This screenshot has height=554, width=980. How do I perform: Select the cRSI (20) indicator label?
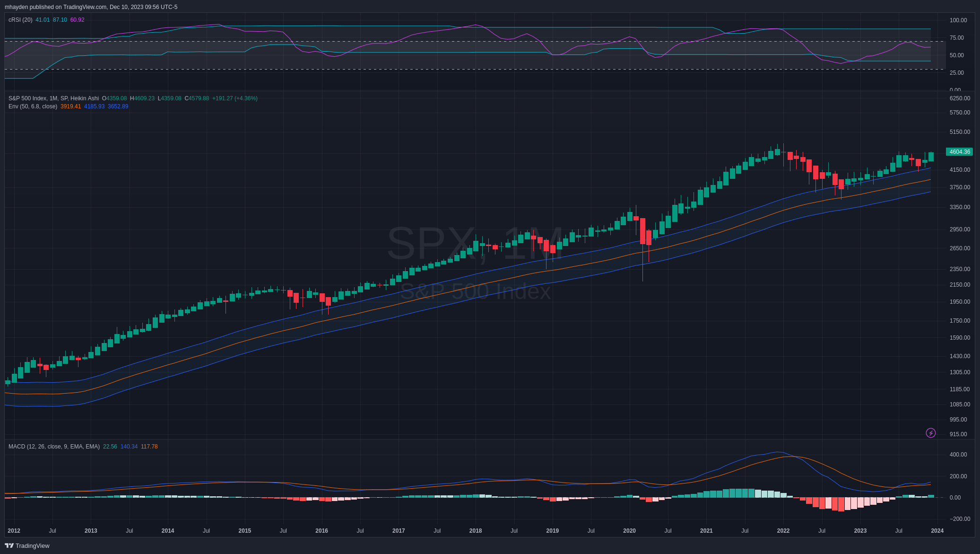click(20, 20)
